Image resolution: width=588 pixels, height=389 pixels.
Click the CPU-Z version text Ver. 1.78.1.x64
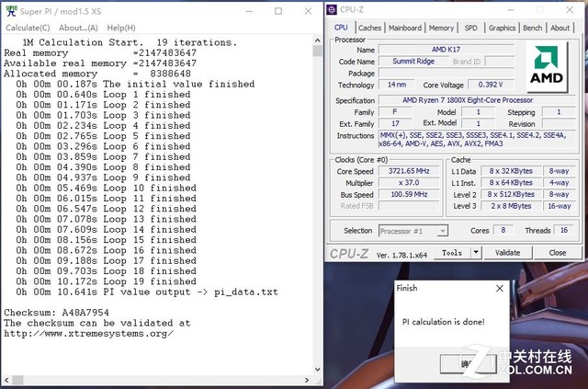[401, 256]
